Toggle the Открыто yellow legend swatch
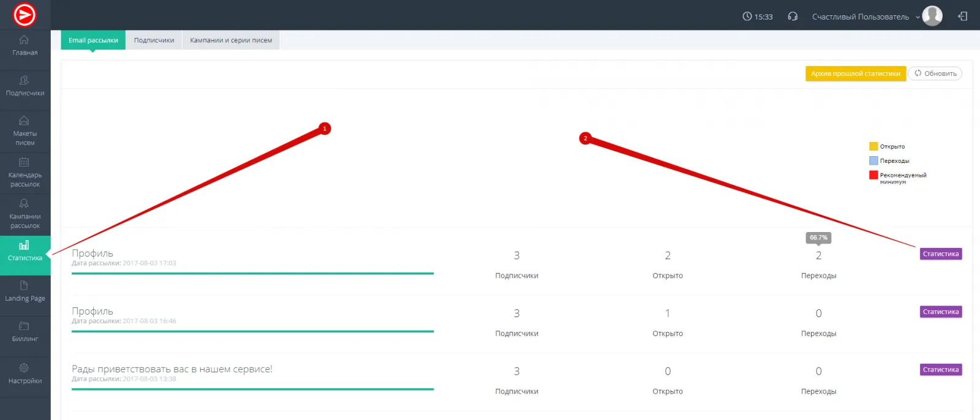The image size is (980, 420). click(873, 146)
